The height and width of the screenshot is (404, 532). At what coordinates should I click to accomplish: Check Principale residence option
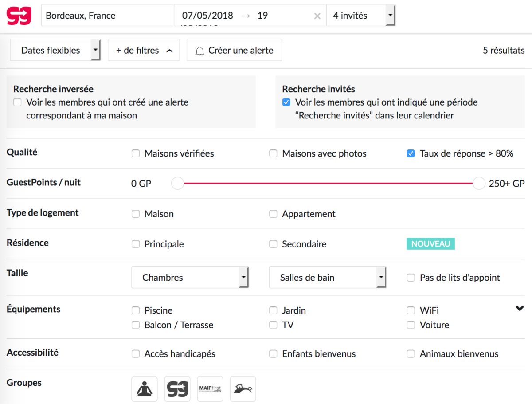[x=136, y=244]
